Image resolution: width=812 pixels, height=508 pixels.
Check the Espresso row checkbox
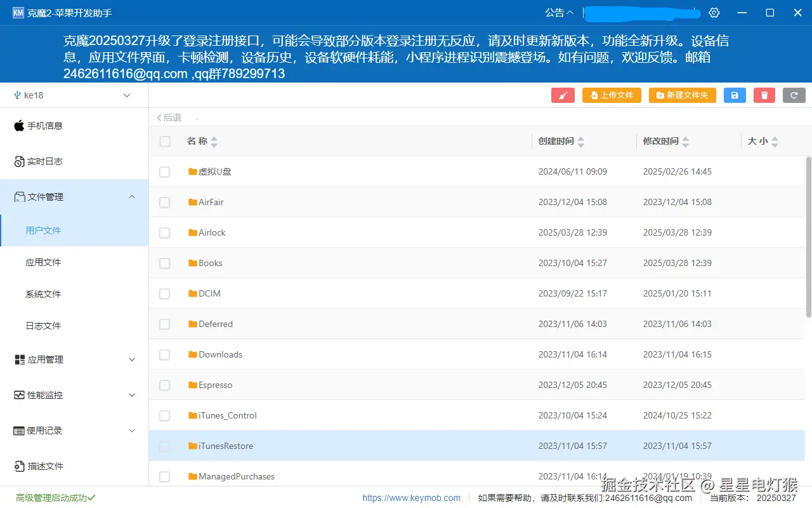coord(164,385)
